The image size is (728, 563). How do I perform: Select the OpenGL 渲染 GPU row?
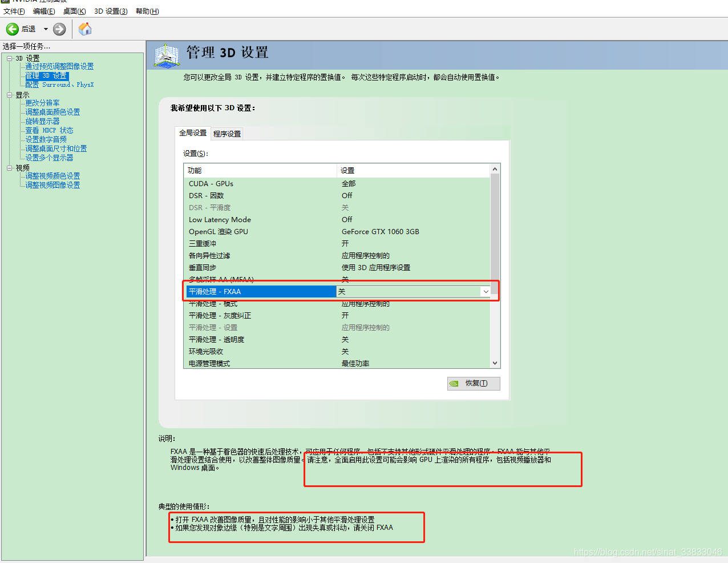click(337, 232)
